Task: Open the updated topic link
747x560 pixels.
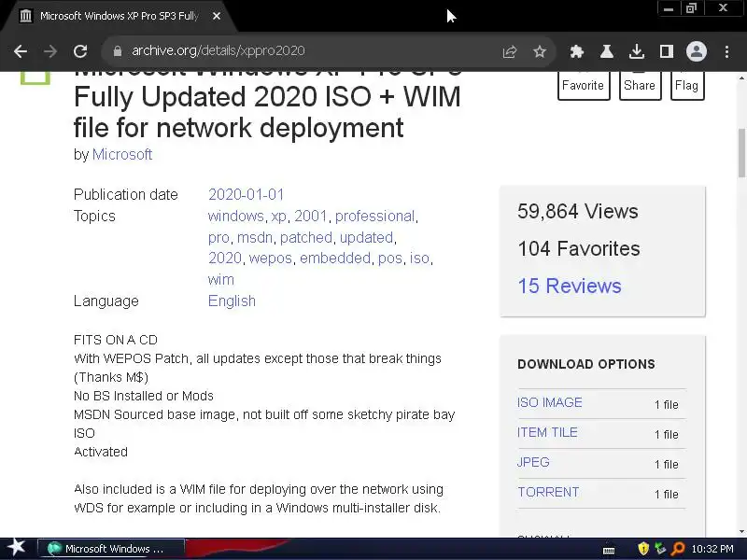Action: (366, 238)
